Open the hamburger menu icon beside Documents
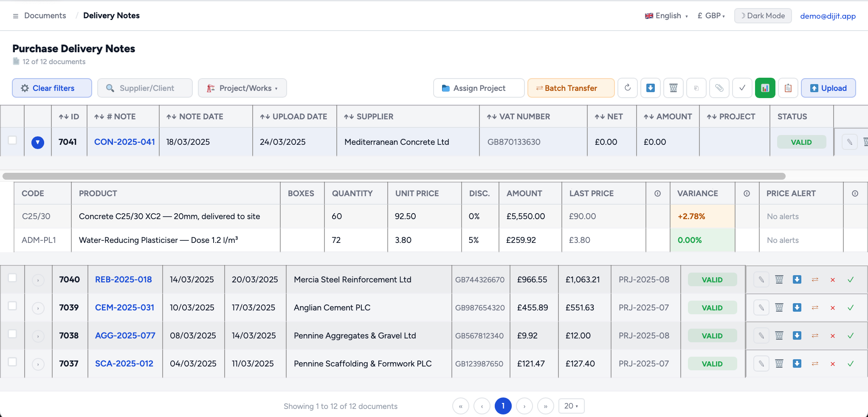Screen dimensions: 868x417 [x=16, y=16]
